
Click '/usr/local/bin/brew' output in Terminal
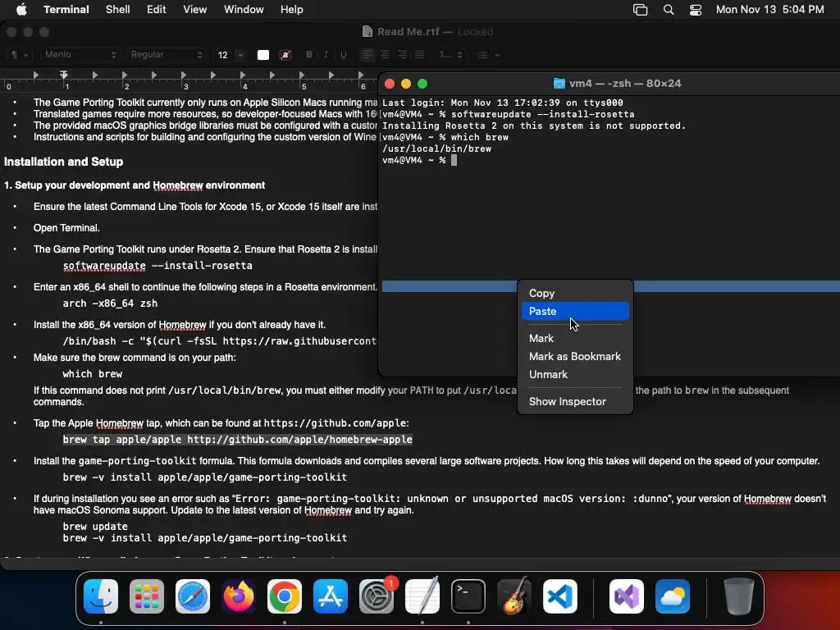[436, 149]
